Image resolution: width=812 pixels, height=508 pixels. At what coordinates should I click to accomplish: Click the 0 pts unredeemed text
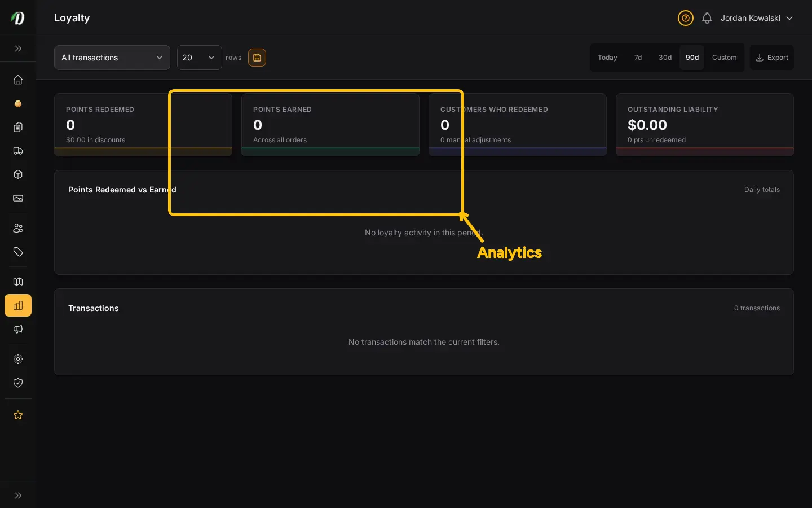tap(656, 140)
